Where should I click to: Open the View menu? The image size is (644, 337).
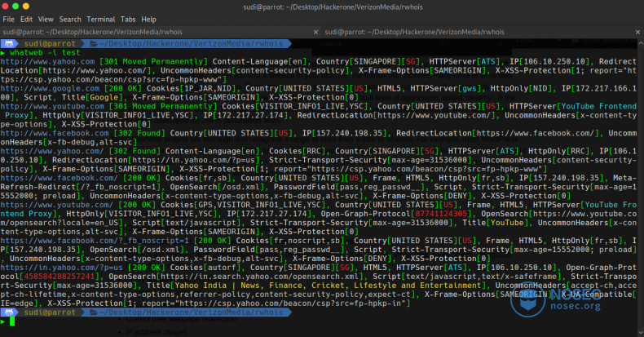pyautogui.click(x=46, y=20)
